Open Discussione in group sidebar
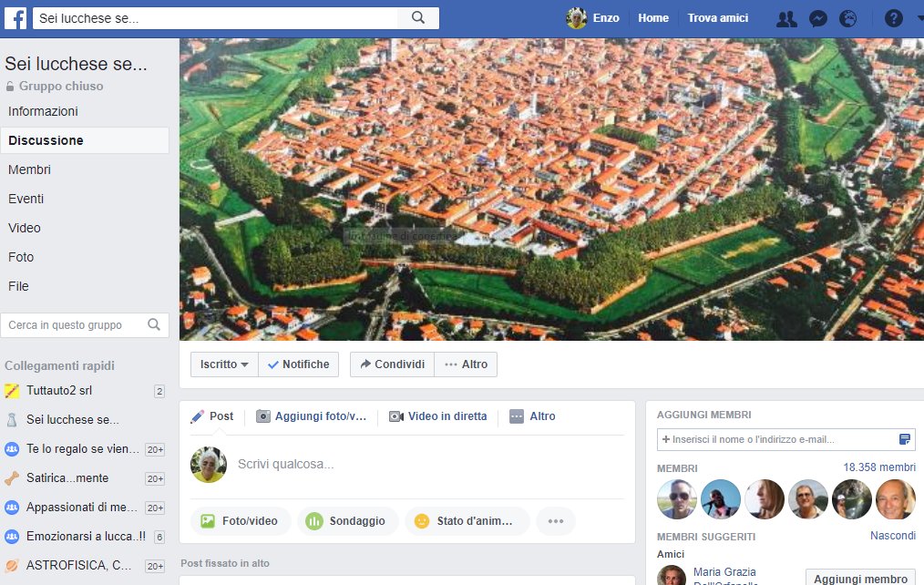This screenshot has width=924, height=585. (x=85, y=140)
